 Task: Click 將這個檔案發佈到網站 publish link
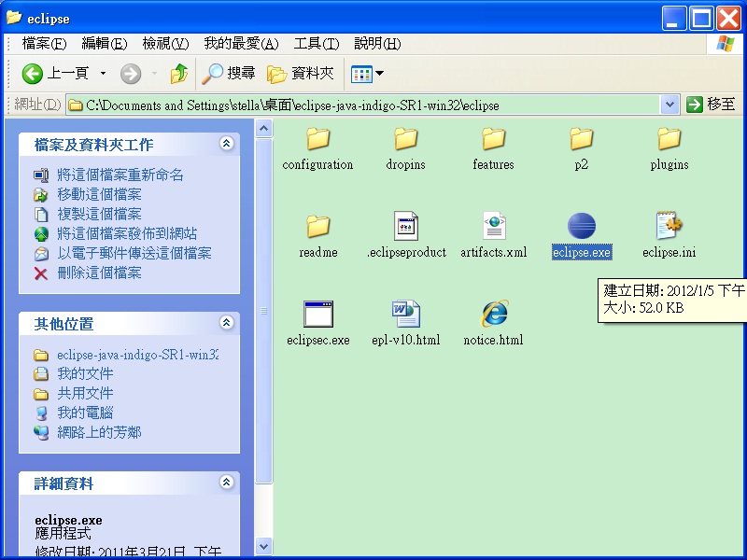coord(127,233)
